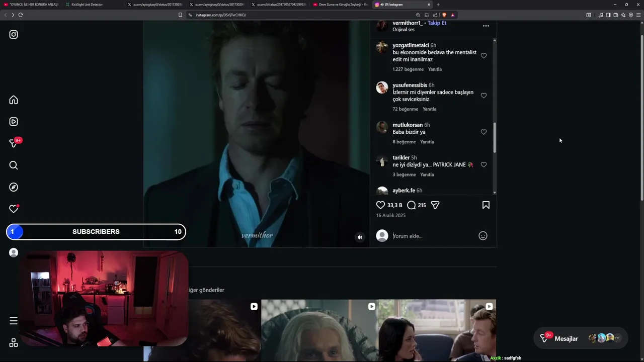Open 33,3 B likes count

[394, 205]
